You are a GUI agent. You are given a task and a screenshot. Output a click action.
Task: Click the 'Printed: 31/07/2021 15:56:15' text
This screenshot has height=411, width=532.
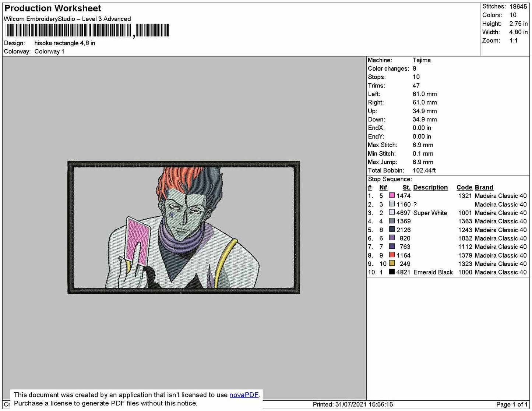pyautogui.click(x=353, y=404)
